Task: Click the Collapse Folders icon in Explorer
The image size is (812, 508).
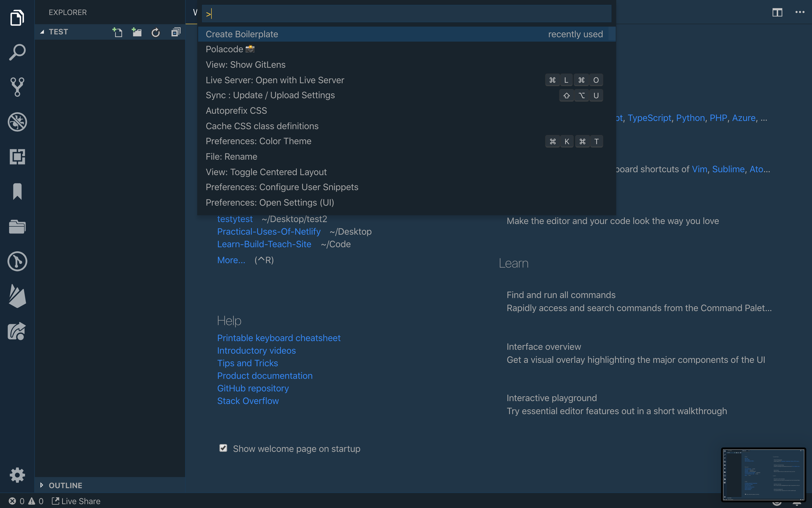Action: [x=176, y=32]
